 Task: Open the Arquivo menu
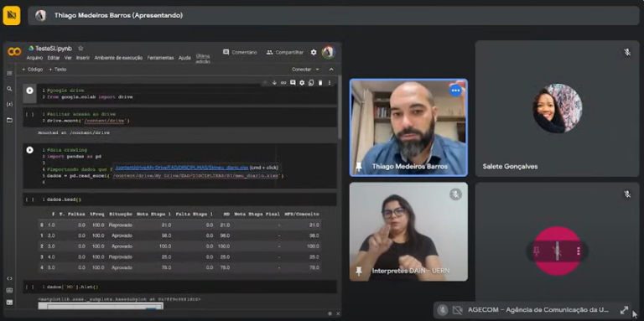click(x=34, y=58)
